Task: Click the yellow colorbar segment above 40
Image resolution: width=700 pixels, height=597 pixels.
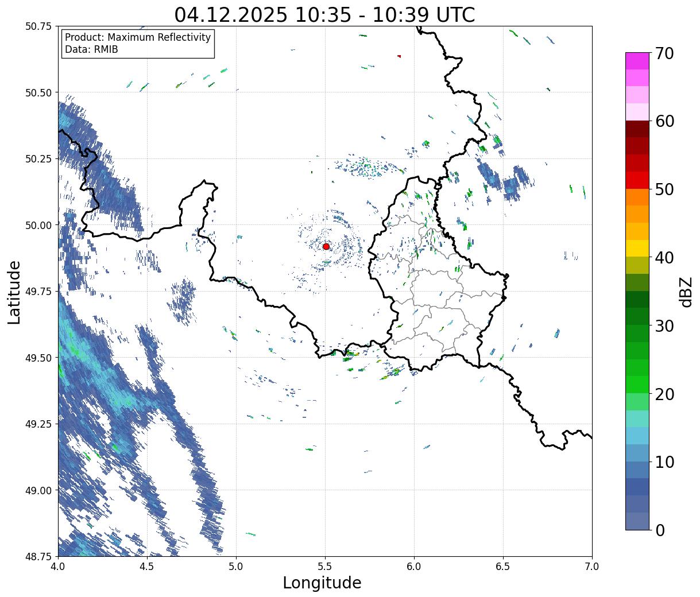Action: coord(637,248)
